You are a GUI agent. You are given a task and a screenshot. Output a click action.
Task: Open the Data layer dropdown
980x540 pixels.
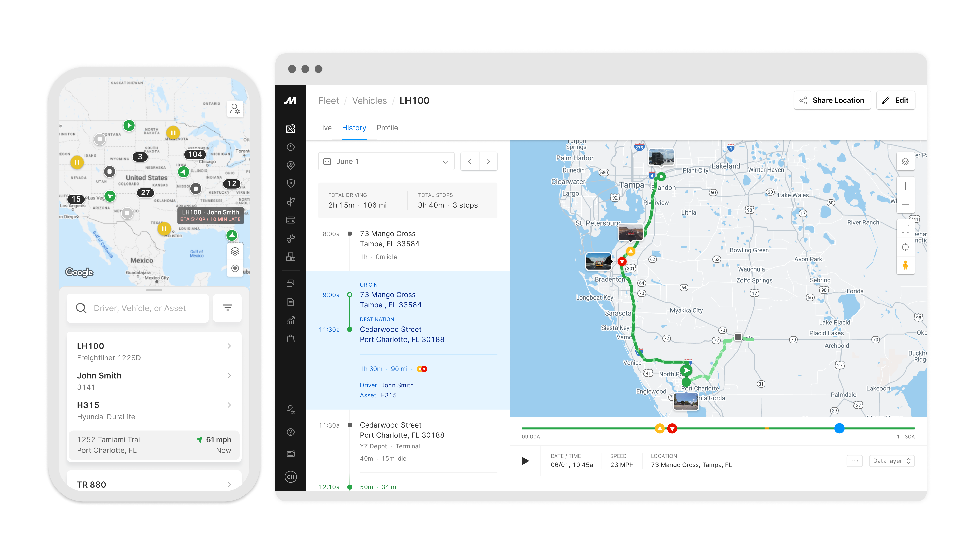tap(892, 461)
